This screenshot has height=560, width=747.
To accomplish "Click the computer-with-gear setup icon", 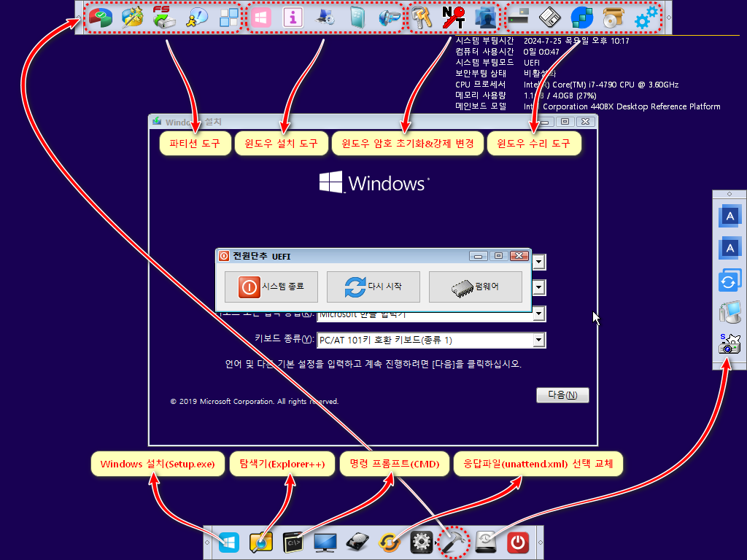I will point(325,17).
